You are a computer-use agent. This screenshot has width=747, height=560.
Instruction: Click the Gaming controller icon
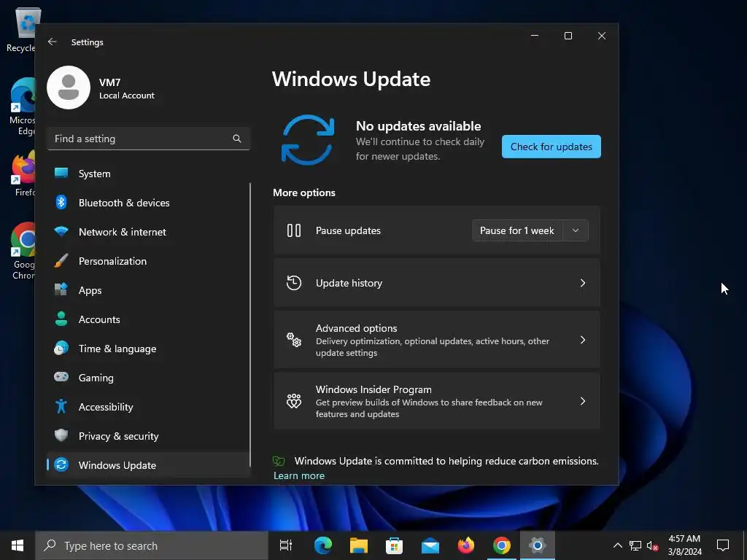[x=61, y=377]
